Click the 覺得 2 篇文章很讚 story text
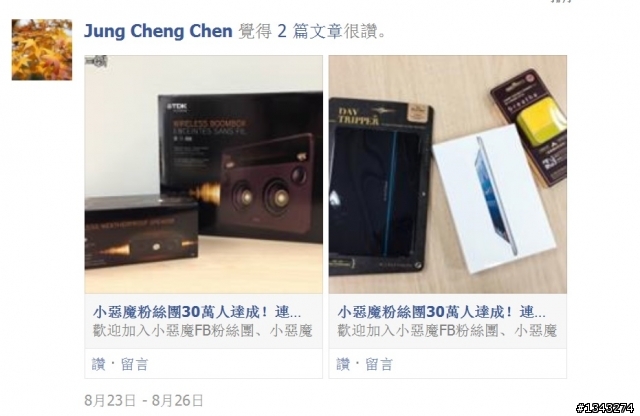640x416 pixels. (x=312, y=31)
